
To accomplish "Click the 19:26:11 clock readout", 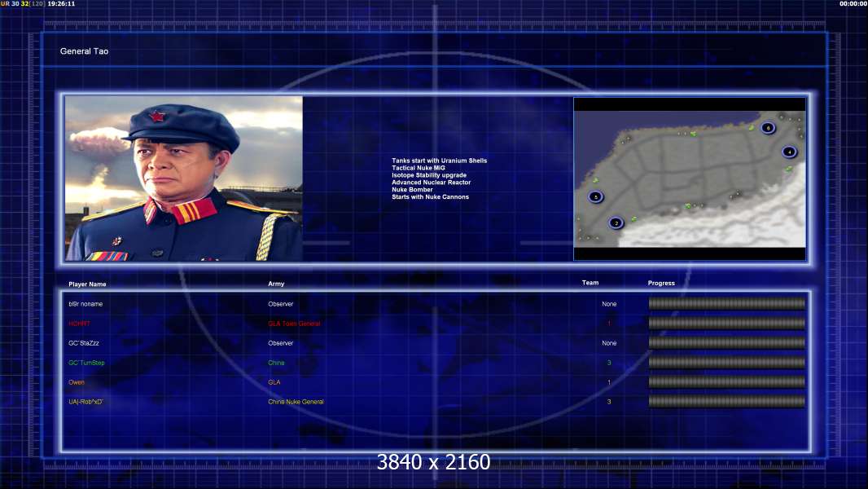I will pyautogui.click(x=61, y=3).
